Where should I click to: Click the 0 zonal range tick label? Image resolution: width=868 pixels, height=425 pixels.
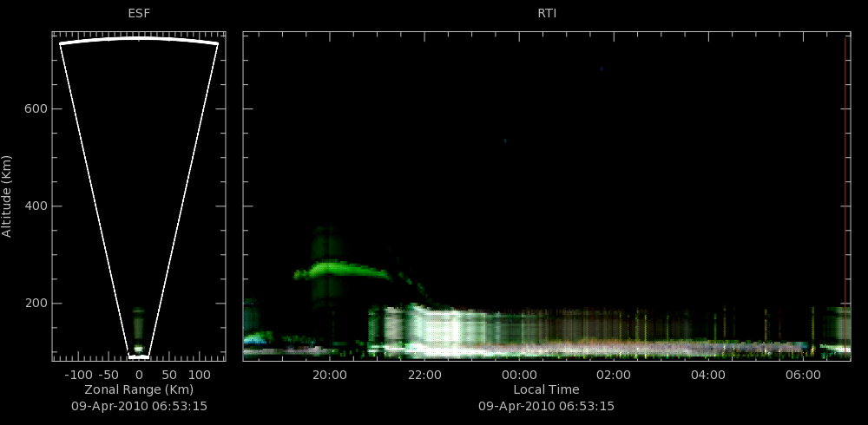(x=139, y=375)
